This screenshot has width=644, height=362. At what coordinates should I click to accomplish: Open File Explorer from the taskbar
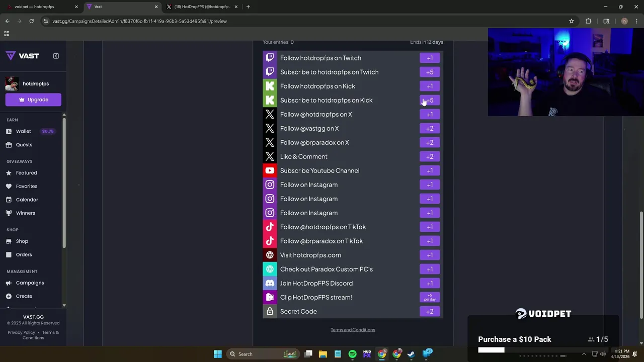pos(323,354)
